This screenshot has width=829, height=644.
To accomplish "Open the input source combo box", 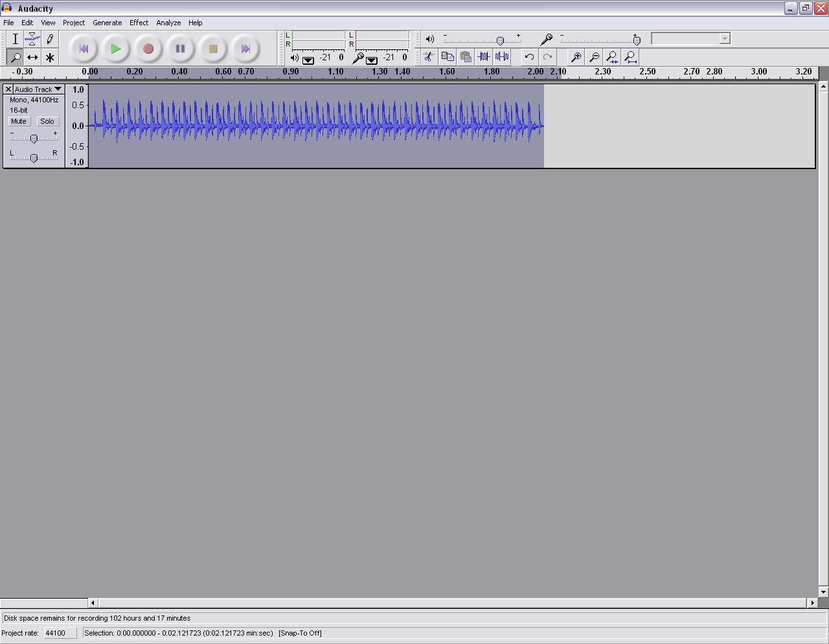I will [690, 39].
